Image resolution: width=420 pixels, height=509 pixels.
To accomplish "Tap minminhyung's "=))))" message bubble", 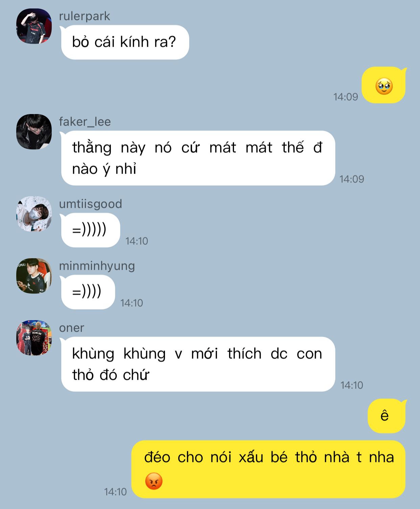I will 88,292.
